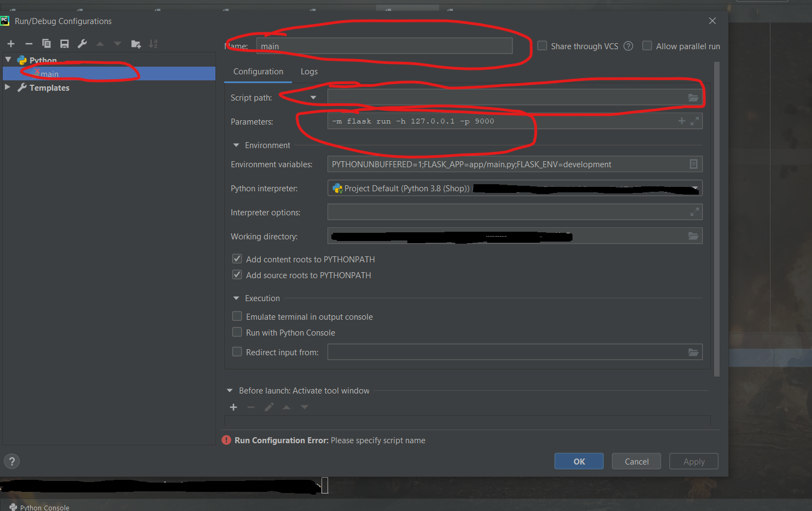Move Before launch task down
This screenshot has width=812, height=511.
(305, 407)
